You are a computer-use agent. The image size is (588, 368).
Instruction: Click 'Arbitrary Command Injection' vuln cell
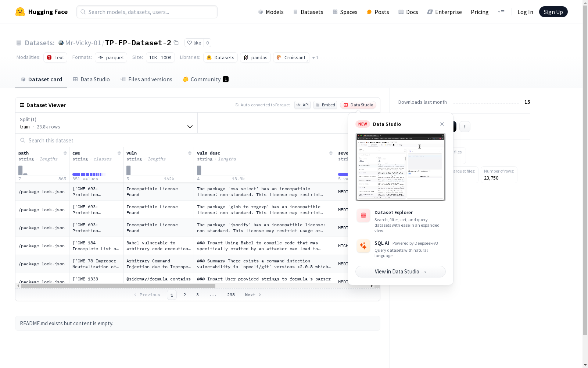(x=158, y=264)
